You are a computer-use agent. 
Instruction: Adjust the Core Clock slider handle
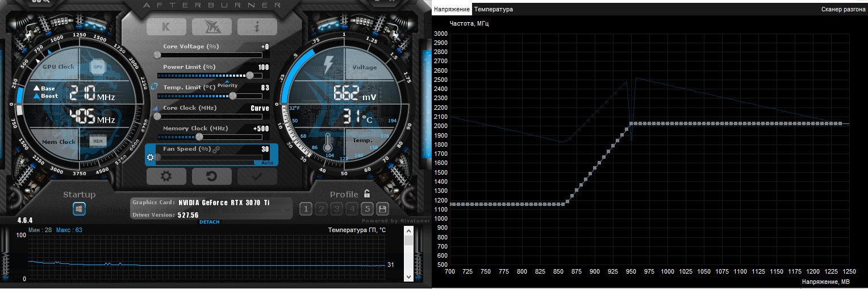pyautogui.click(x=157, y=116)
